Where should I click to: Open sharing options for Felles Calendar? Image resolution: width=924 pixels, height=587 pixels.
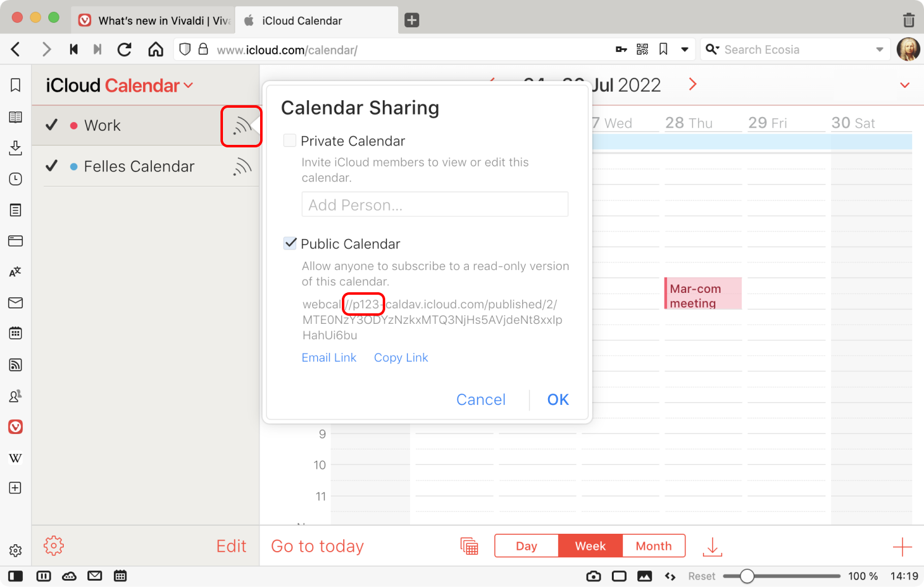242,167
